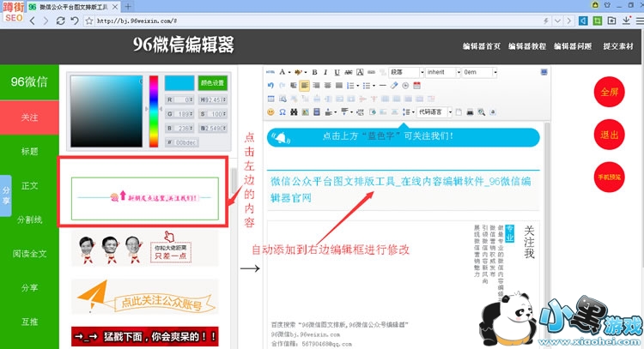Screen dimensions: 644x349
Task: Click the hex color field 00bdec
Action: [x=182, y=142]
